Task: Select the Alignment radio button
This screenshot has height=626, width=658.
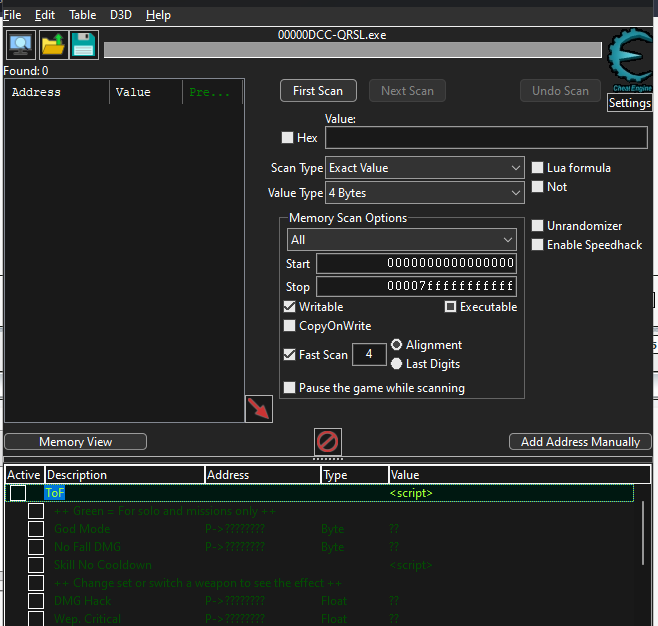Action: click(396, 345)
